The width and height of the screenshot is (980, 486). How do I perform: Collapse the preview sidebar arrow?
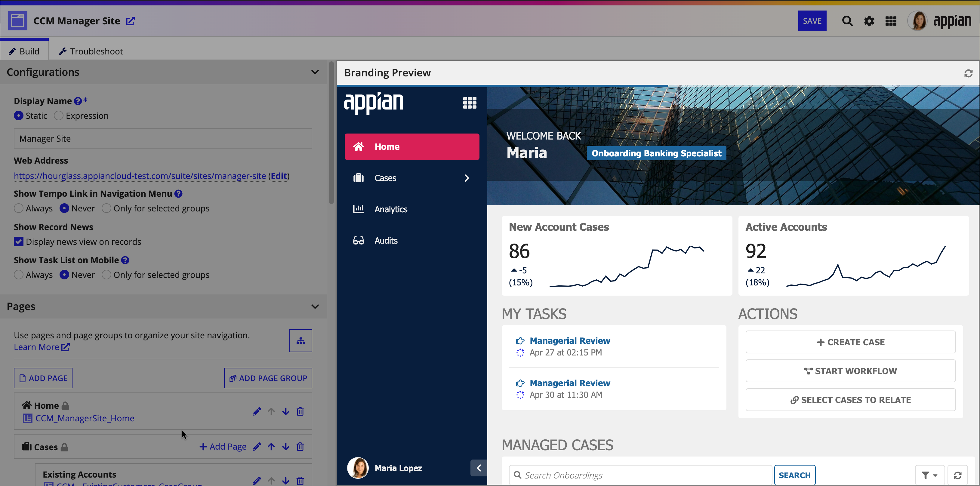(479, 468)
